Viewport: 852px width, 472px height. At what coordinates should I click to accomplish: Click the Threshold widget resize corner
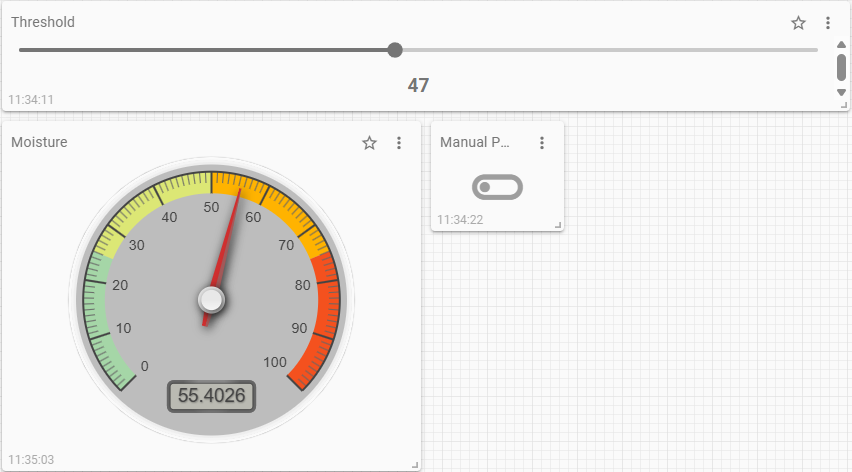829,104
